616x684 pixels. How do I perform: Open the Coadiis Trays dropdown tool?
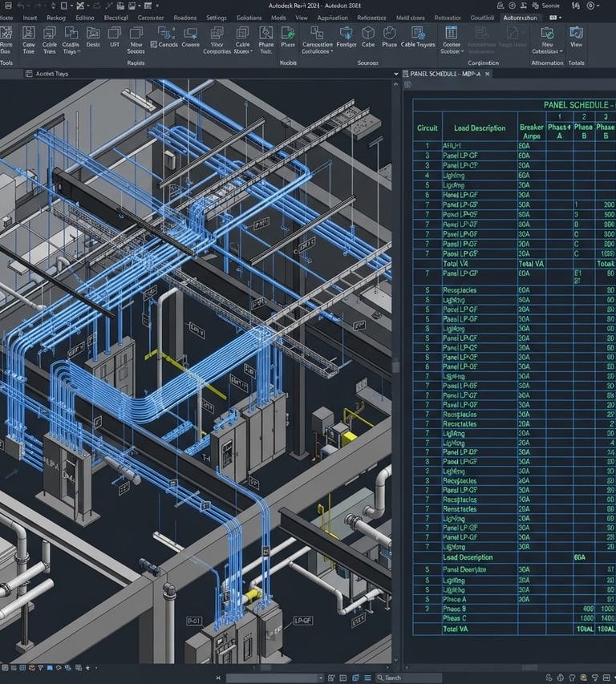pos(71,40)
